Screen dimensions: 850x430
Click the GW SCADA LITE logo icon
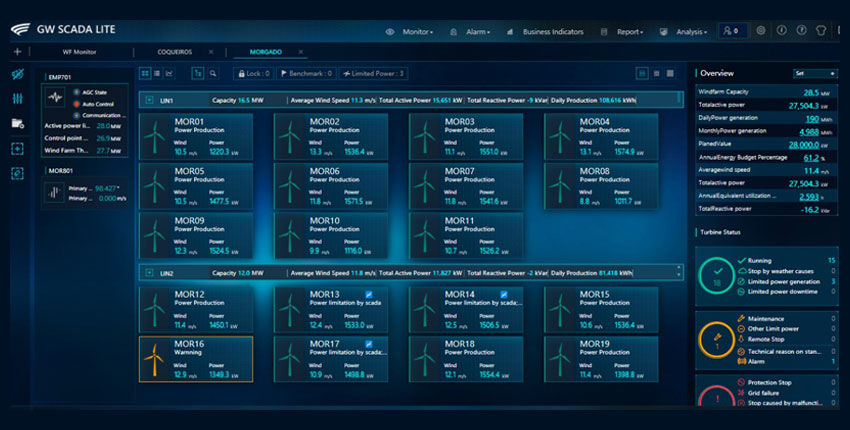20,29
